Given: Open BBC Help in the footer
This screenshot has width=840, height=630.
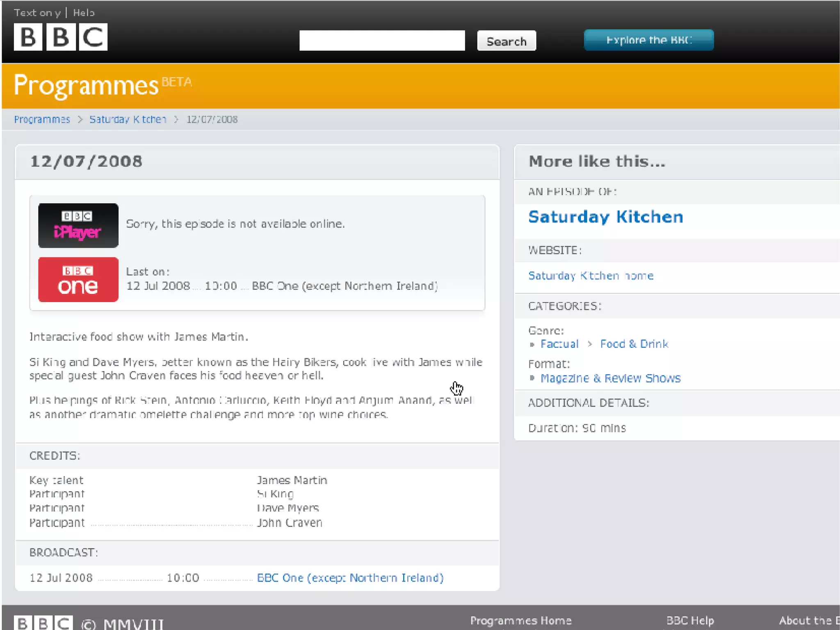Looking at the screenshot, I should click(x=690, y=620).
